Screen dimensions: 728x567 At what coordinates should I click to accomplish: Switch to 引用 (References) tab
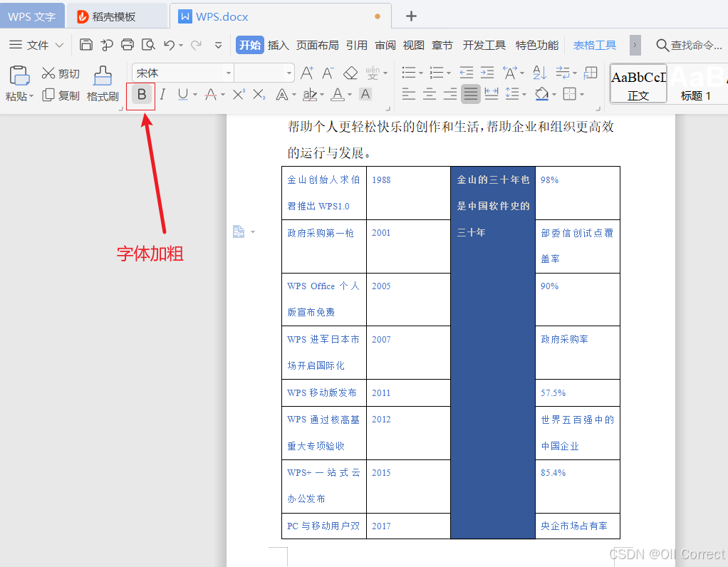(357, 45)
